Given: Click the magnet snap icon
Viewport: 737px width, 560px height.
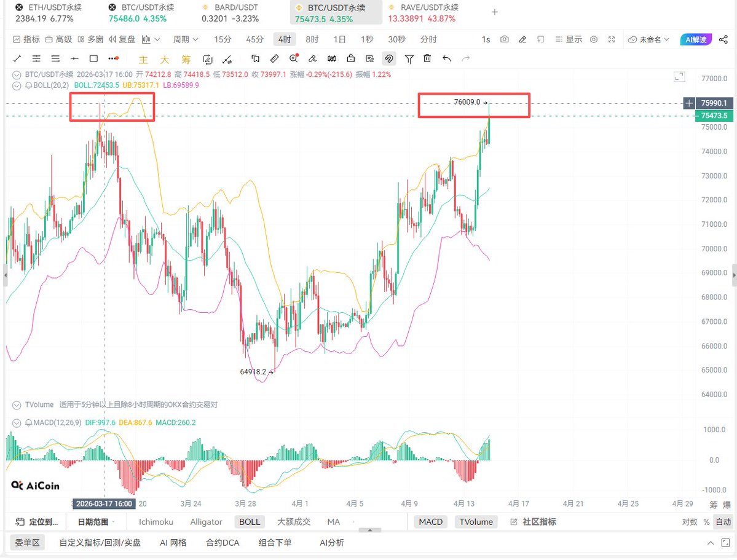Looking at the screenshot, I should tap(388, 59).
